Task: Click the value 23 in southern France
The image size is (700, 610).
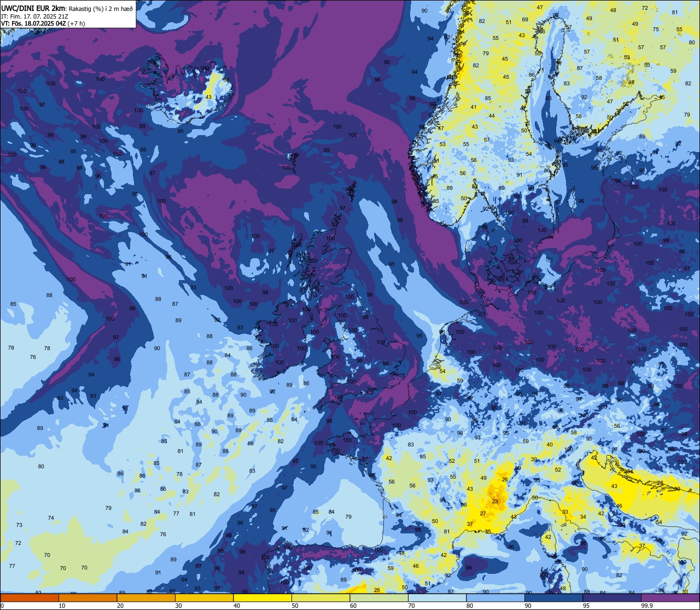Action: (x=495, y=501)
